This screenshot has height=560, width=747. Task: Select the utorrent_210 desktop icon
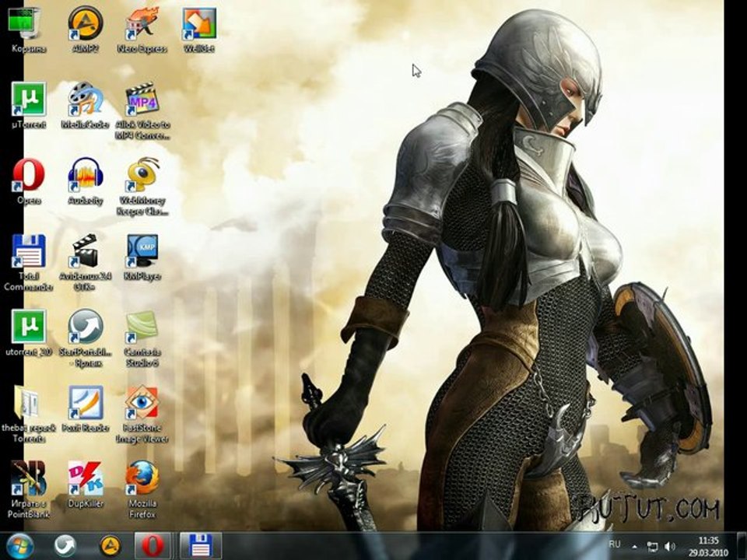[29, 332]
